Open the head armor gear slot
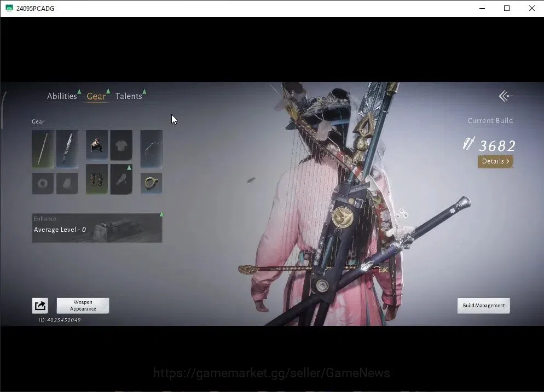 pos(97,145)
